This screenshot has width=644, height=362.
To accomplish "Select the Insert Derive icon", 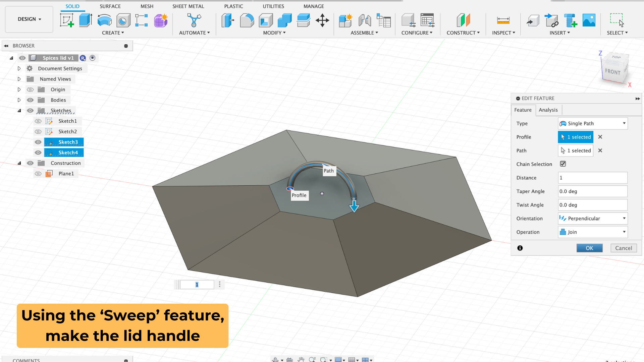I will [533, 20].
